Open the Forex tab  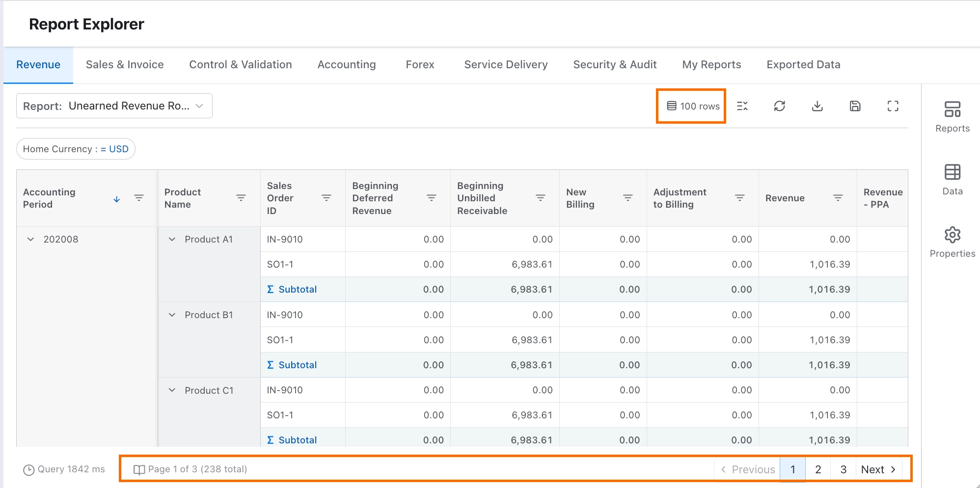420,65
